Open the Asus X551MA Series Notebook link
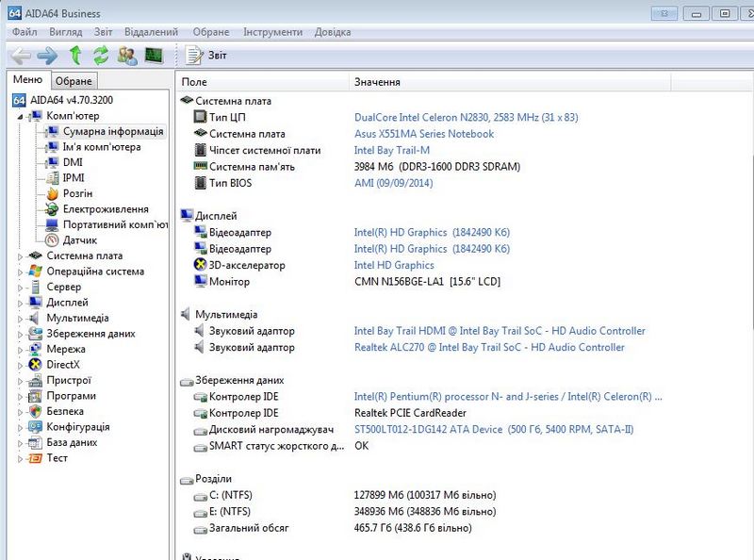The height and width of the screenshot is (560, 754). click(x=423, y=134)
